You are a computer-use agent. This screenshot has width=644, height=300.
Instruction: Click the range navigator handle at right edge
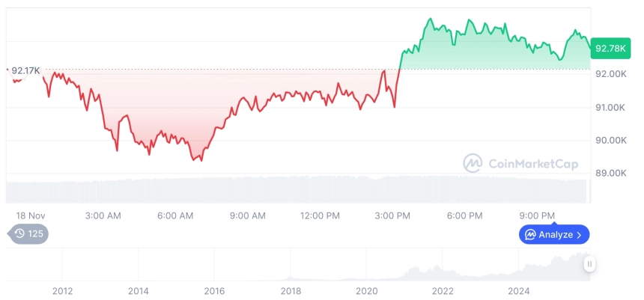click(590, 263)
